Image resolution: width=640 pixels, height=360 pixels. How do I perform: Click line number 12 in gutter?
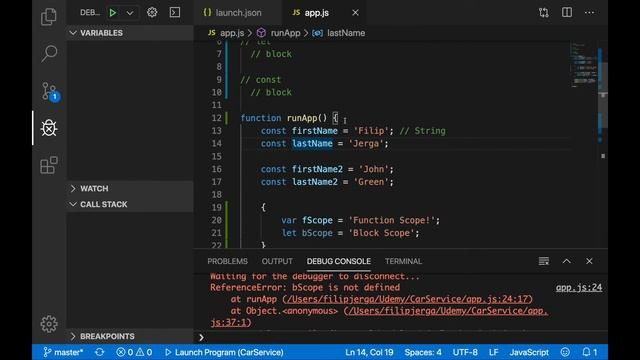coord(216,118)
